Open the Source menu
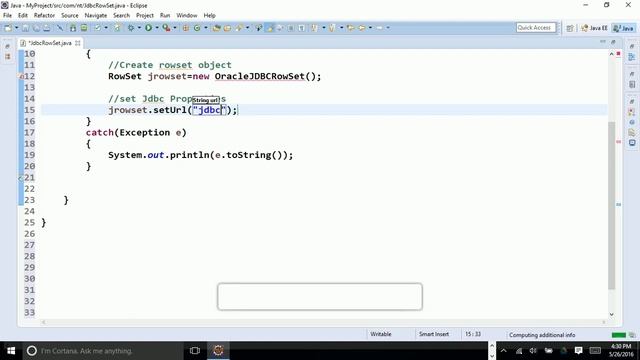Screen dimensions: 640x360 [70, 16]
